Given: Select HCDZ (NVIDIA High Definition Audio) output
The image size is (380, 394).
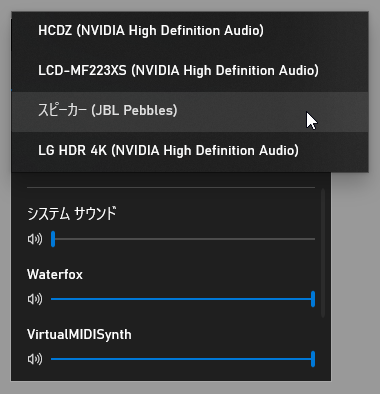Looking at the screenshot, I should tap(190, 31).
